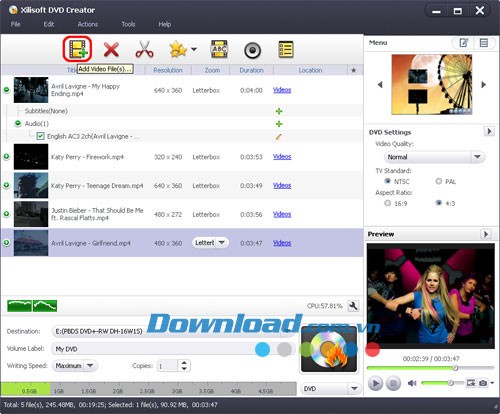The height and width of the screenshot is (414, 500).
Task: Collapse the My Happy Ending row
Action: coord(6,90)
